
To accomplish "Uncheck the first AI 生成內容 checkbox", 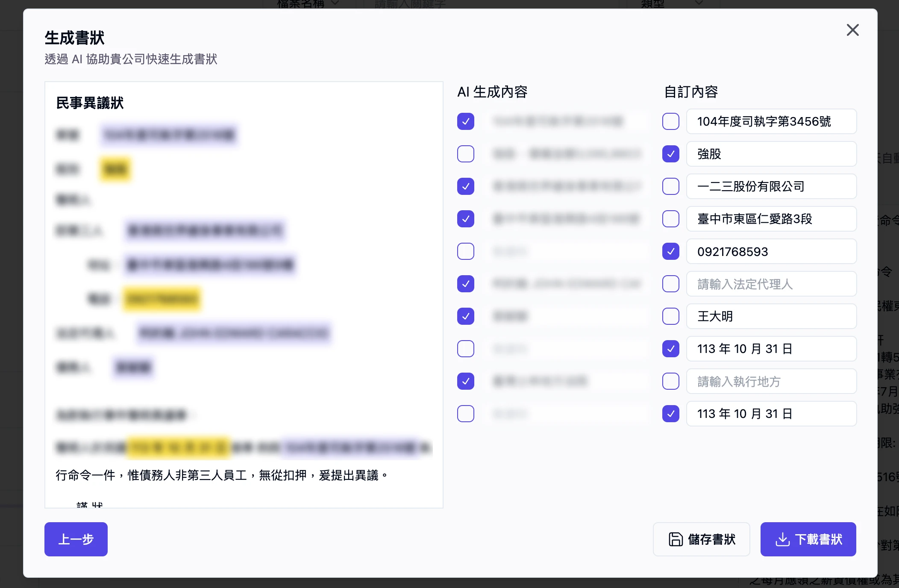I will (466, 121).
